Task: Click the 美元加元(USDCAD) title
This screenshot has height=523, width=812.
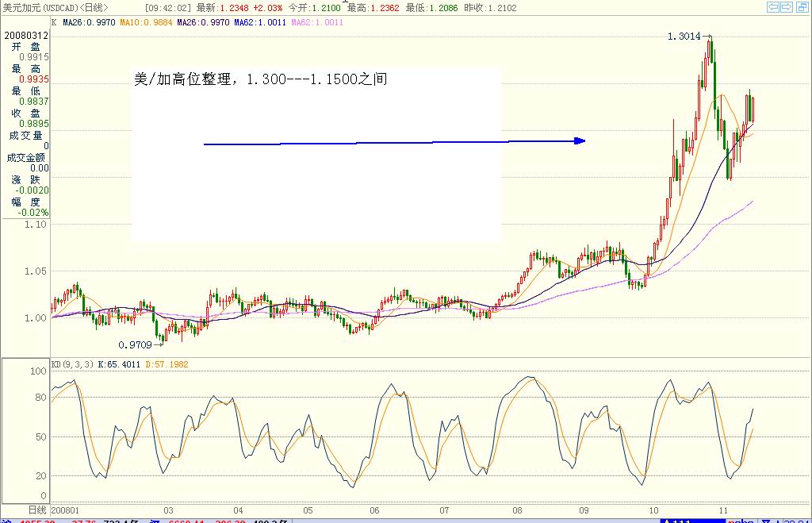Action: tap(40, 8)
